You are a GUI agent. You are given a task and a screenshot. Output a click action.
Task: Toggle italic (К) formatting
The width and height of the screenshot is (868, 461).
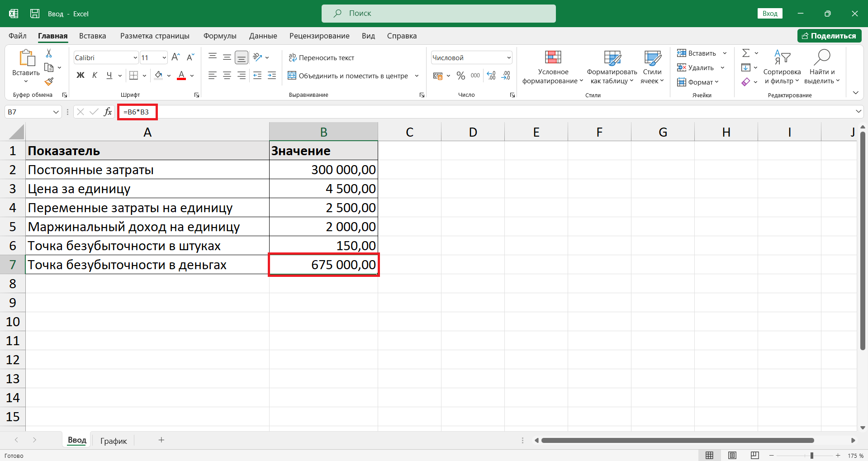95,76
